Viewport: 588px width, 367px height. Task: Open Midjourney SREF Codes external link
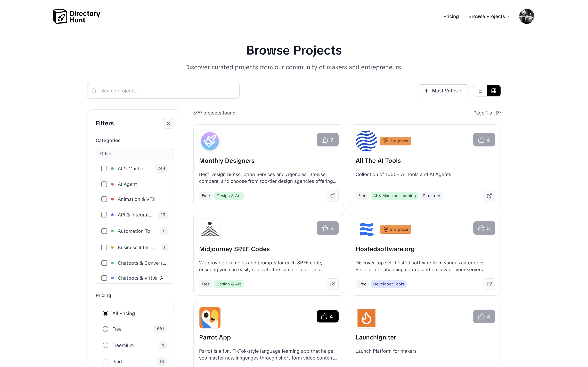(333, 284)
